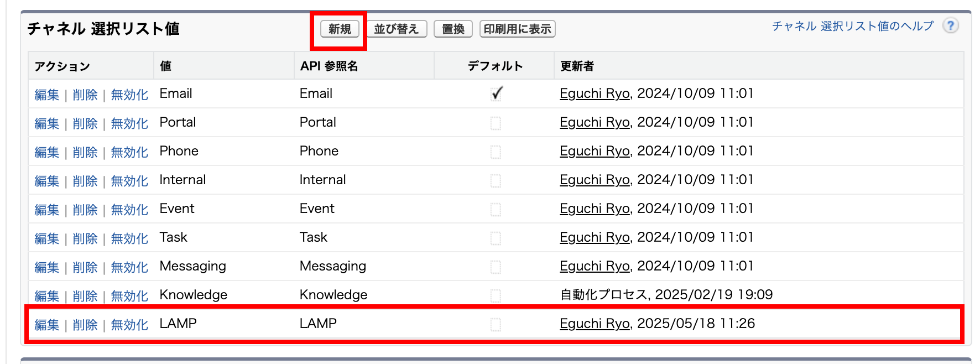
Task: Click 編集 for the LAMP value
Action: pyautogui.click(x=46, y=325)
